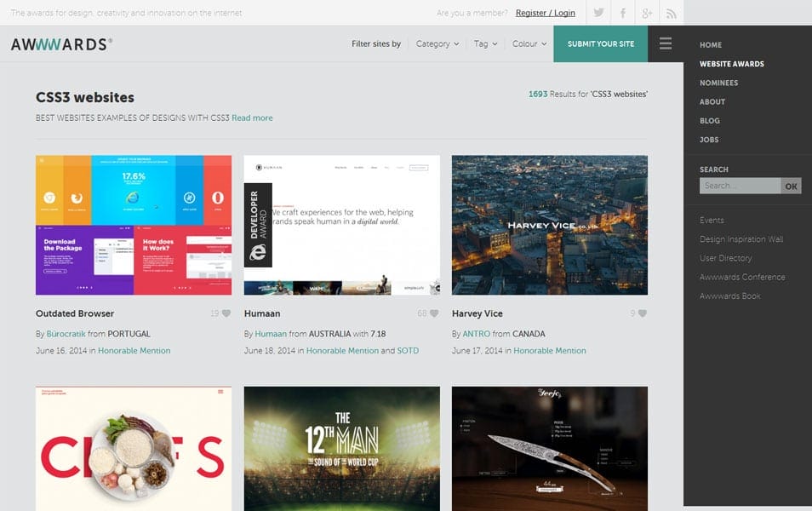Click Honorable Mention under Harvey Vice
The width and height of the screenshot is (812, 511).
550,351
